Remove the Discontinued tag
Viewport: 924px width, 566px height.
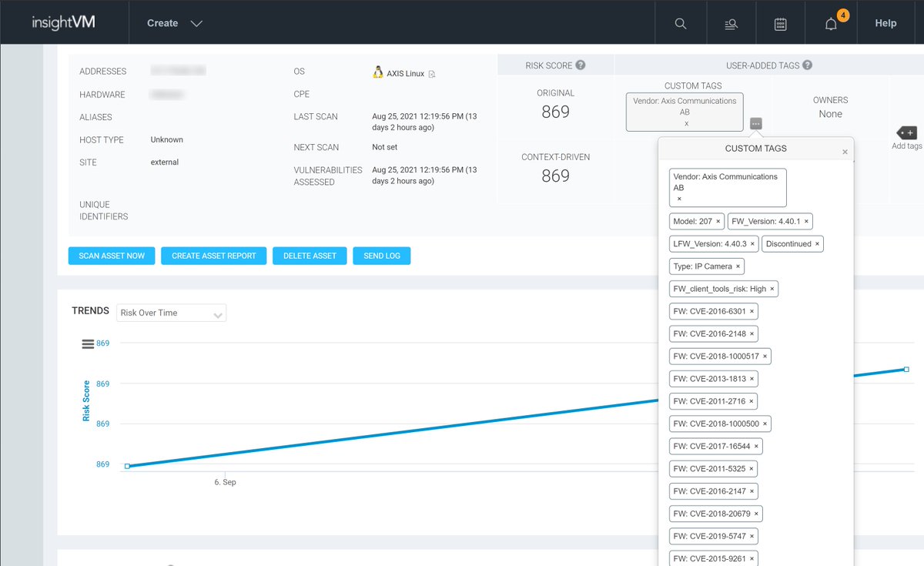(818, 243)
